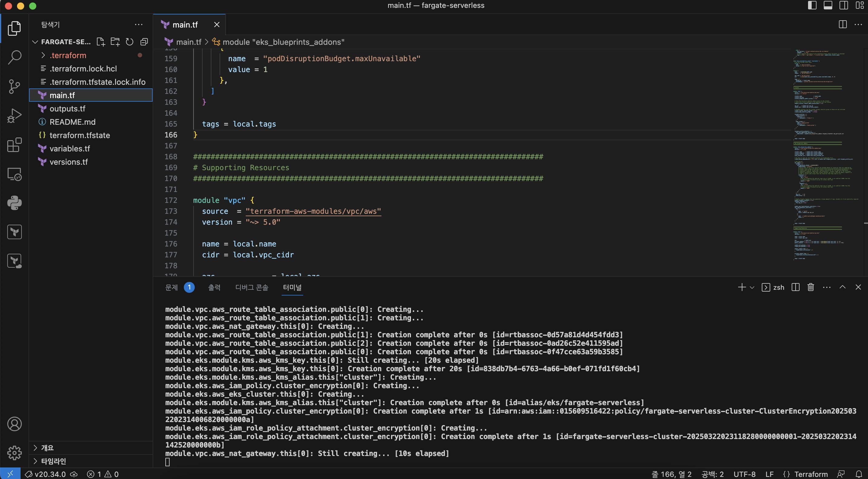The image size is (868, 479).
Task: Open the Extensions view
Action: click(x=14, y=145)
